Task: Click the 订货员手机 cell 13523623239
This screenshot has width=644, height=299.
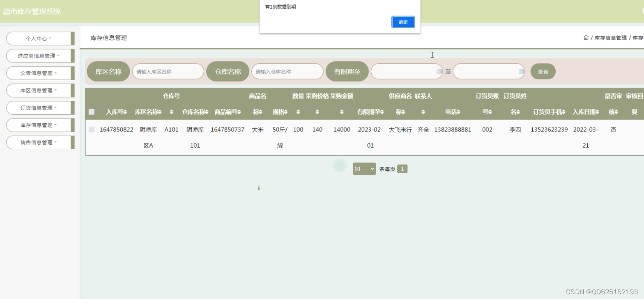Action: click(549, 130)
